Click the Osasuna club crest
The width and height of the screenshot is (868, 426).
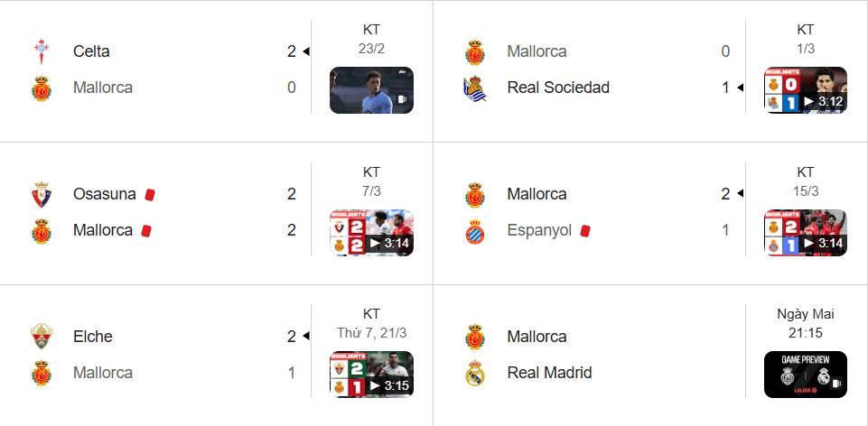pyautogui.click(x=41, y=194)
